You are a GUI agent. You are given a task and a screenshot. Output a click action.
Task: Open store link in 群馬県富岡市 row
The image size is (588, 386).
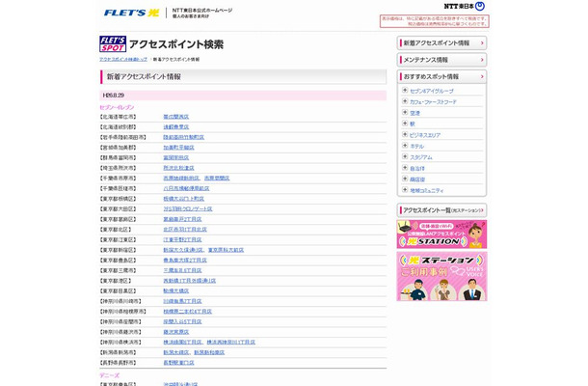coord(175,157)
